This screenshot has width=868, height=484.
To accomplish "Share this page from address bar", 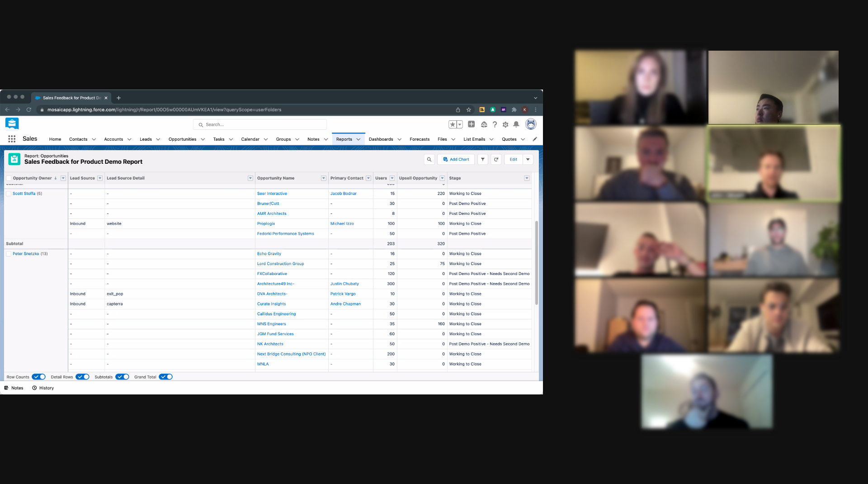I will point(458,109).
